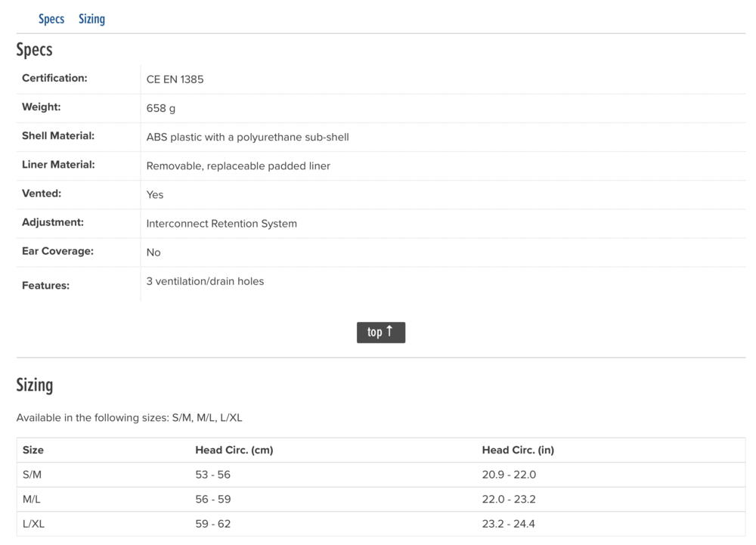Open the Specs tab link
The image size is (756, 545).
[x=51, y=19]
